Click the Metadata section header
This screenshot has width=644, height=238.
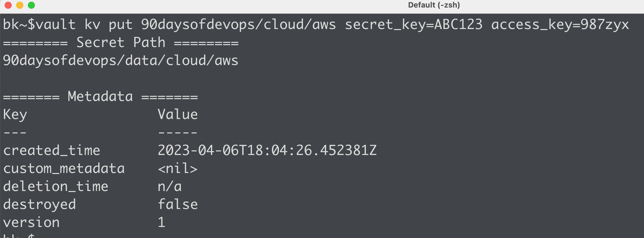pos(100,96)
